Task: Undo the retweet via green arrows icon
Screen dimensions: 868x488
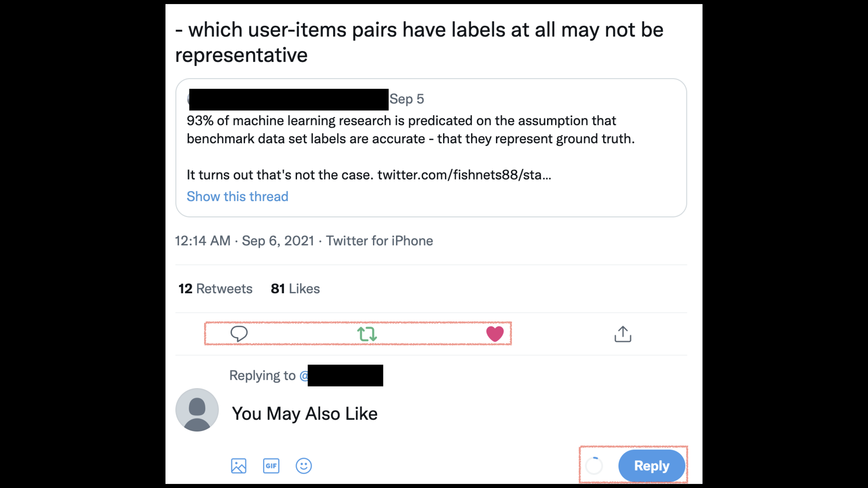Action: (367, 334)
